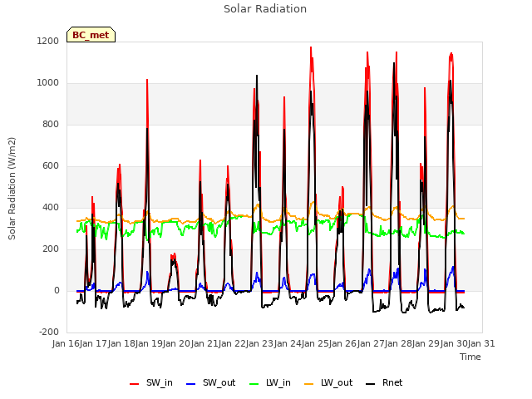Click the 1000 y-axis tick label

48,83
